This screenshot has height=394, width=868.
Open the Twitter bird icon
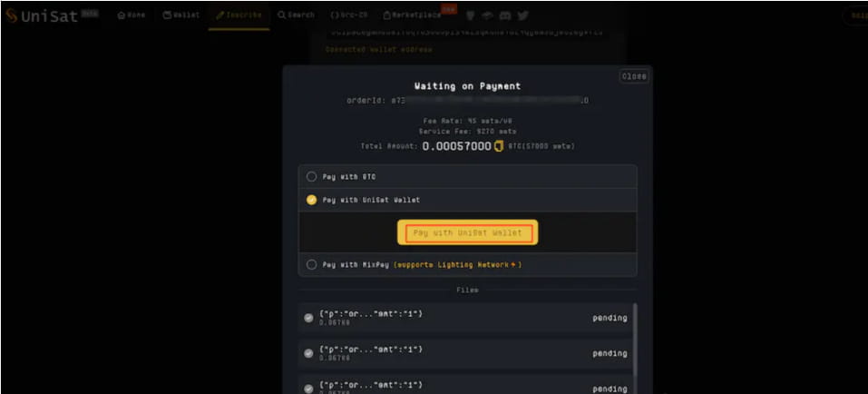pos(522,15)
